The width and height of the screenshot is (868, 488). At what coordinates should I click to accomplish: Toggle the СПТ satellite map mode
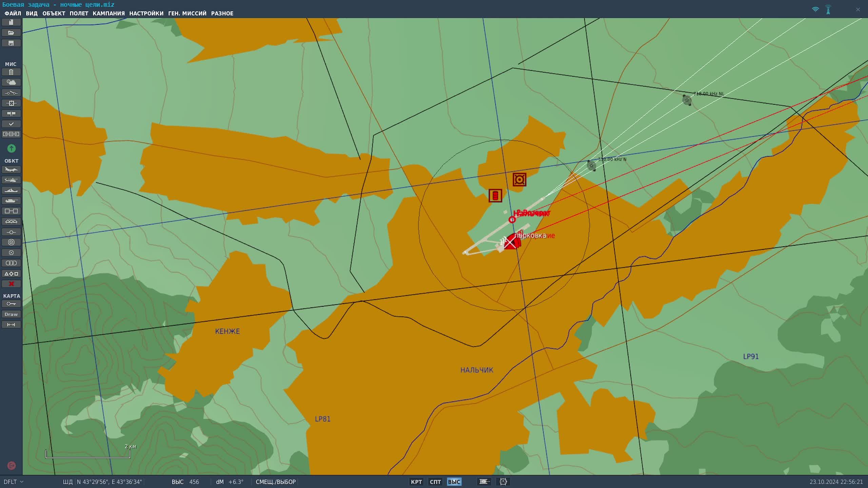[x=435, y=482]
